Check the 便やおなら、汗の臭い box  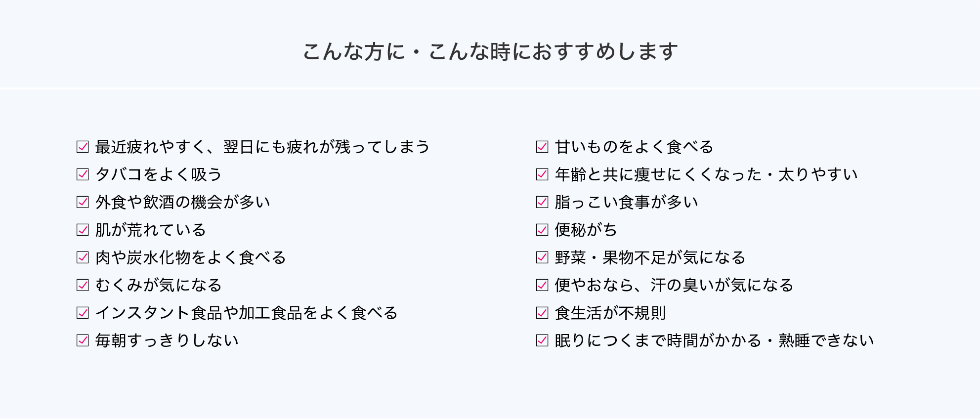tap(542, 285)
